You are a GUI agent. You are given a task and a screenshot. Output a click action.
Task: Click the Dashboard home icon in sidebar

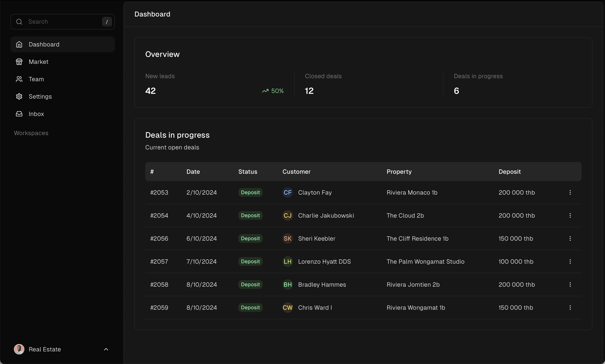click(x=19, y=44)
